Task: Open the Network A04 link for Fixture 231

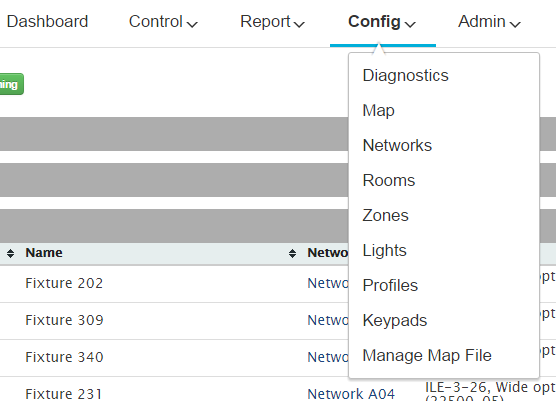Action: coord(351,394)
